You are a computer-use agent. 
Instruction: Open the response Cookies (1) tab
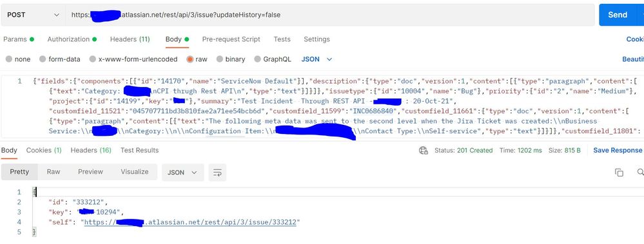coord(44,151)
